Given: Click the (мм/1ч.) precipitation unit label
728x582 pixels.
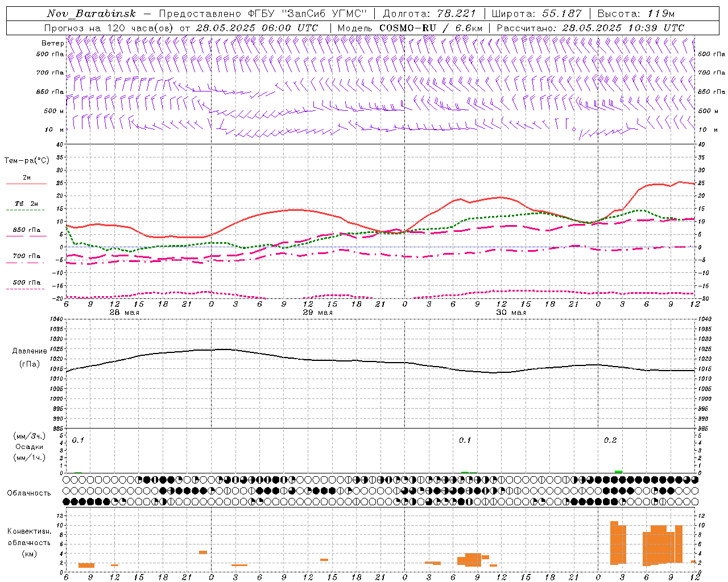Looking at the screenshot, I should pyautogui.click(x=30, y=458).
